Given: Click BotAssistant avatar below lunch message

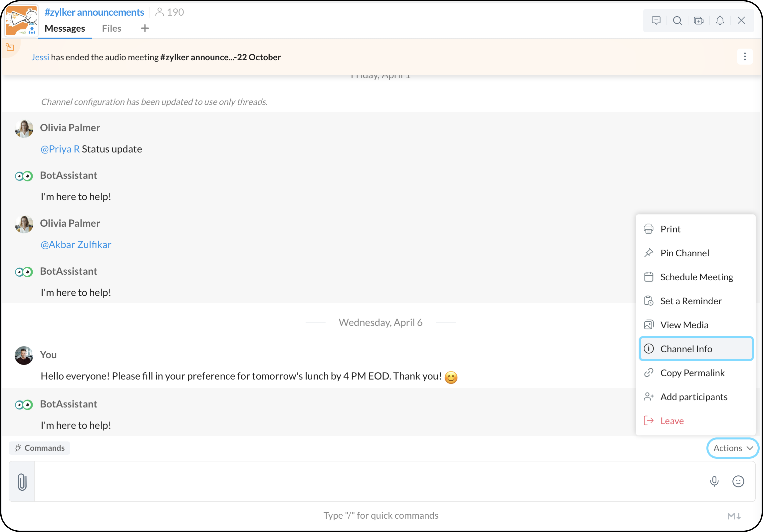Looking at the screenshot, I should tap(24, 405).
